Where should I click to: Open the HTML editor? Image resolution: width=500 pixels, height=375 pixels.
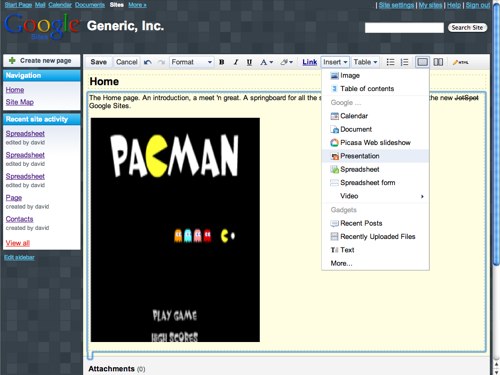point(461,62)
